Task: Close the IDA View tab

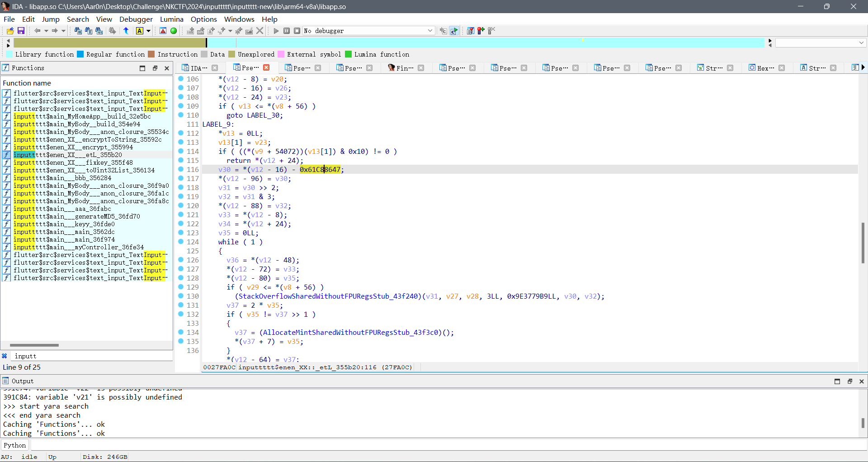Action: [x=215, y=68]
